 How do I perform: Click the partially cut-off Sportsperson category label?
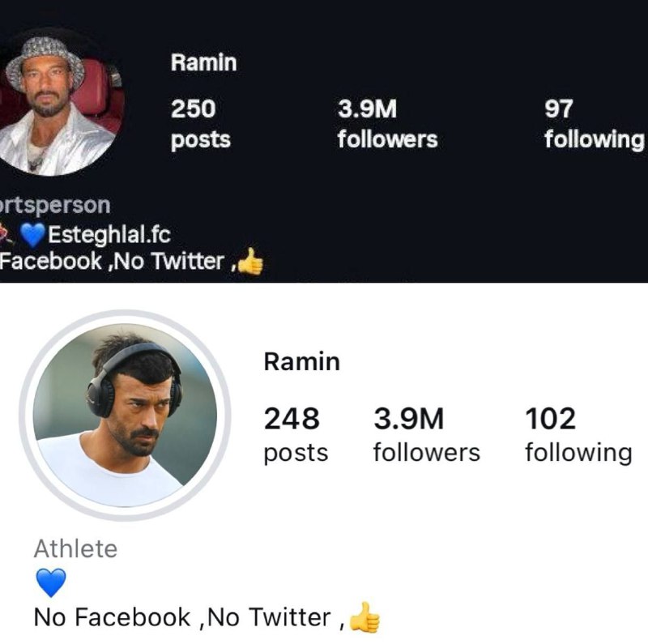[x=55, y=204]
